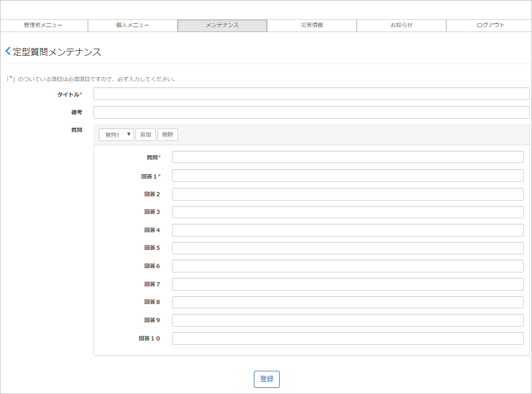Select the 質問 text input inside the panel
The image size is (532, 394).
[347, 157]
